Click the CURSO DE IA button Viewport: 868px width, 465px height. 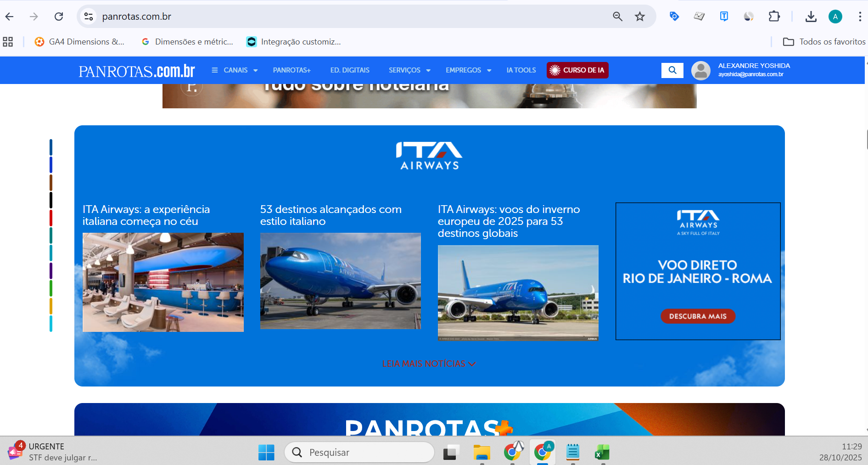[577, 70]
